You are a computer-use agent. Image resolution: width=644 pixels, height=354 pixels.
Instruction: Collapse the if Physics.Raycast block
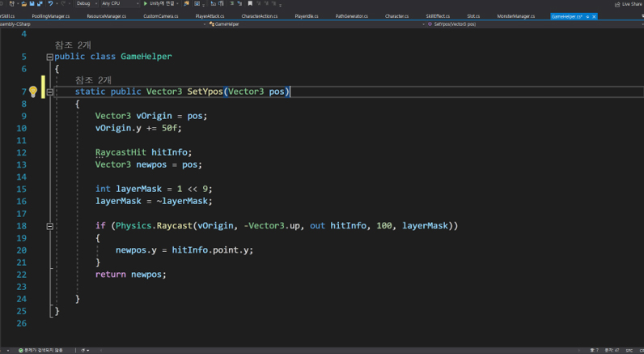point(49,225)
